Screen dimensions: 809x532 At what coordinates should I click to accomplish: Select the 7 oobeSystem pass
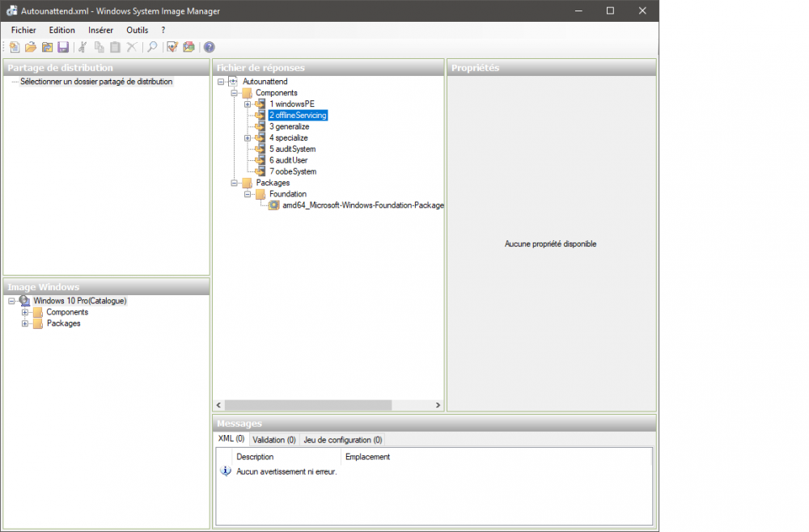tap(293, 171)
